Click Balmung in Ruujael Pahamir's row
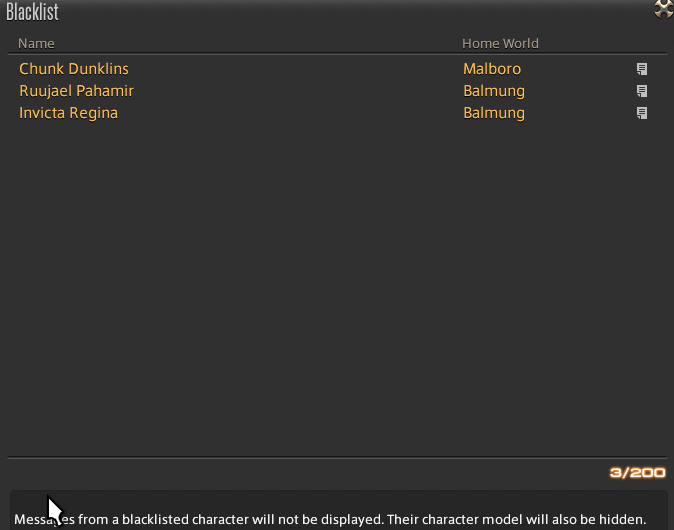Image resolution: width=674 pixels, height=530 pixels. [x=494, y=91]
